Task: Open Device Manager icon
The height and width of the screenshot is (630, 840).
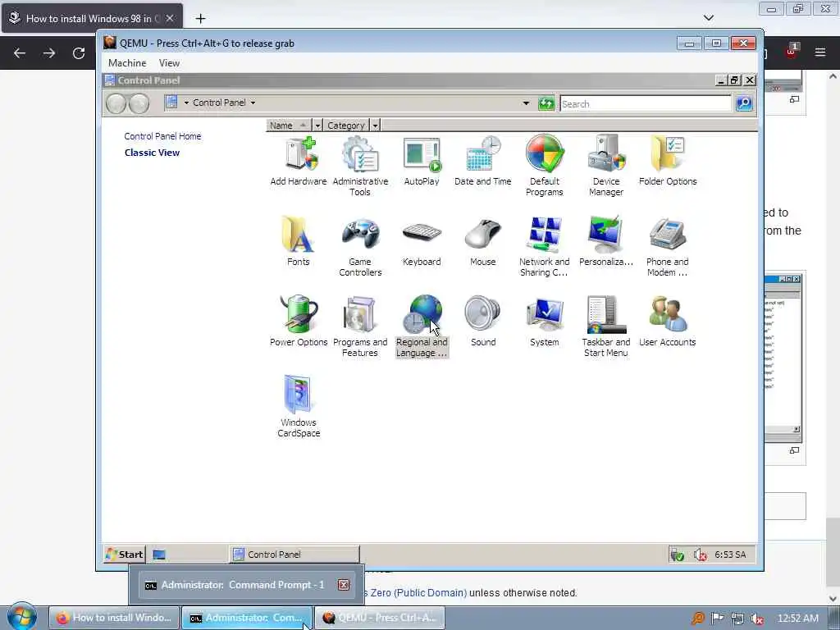Action: [606, 166]
